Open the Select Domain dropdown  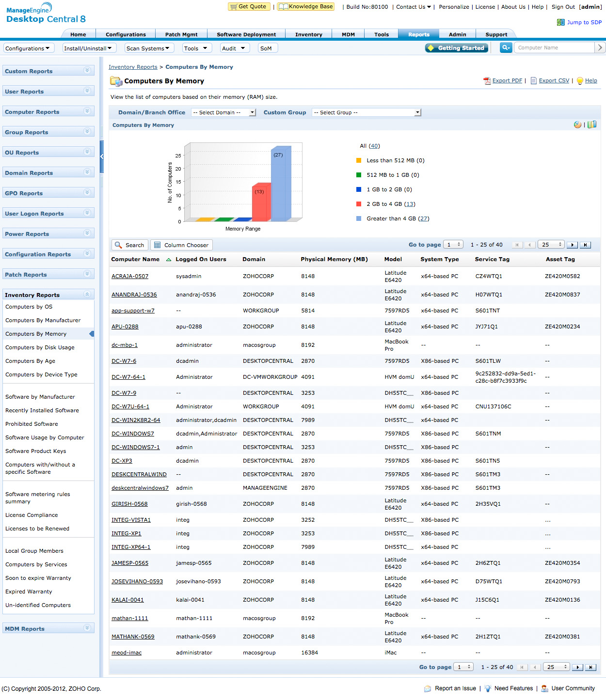[223, 112]
